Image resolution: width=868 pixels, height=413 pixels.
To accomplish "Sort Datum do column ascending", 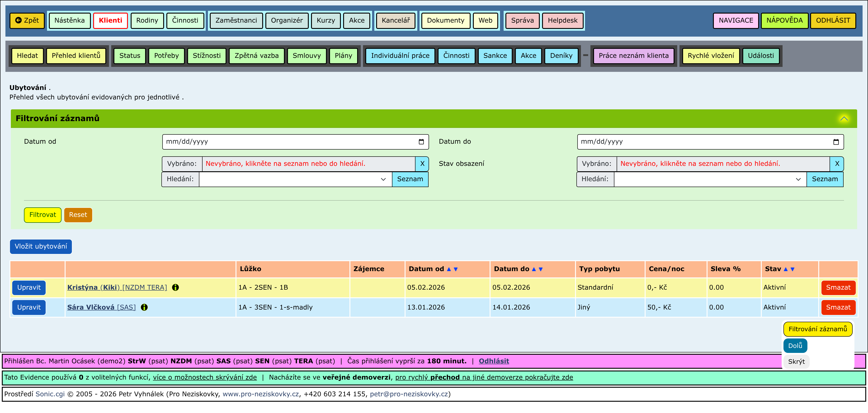I will pyautogui.click(x=534, y=269).
